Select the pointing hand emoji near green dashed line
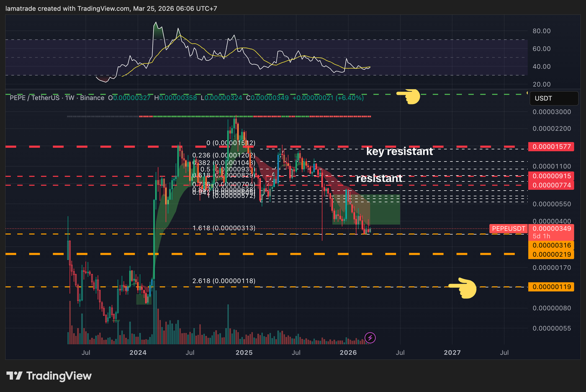 [x=408, y=97]
